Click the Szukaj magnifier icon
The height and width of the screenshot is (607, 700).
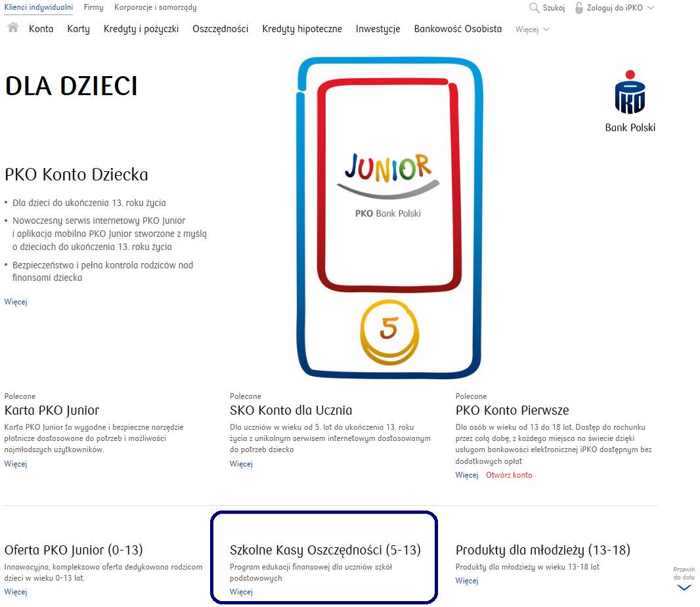click(534, 8)
